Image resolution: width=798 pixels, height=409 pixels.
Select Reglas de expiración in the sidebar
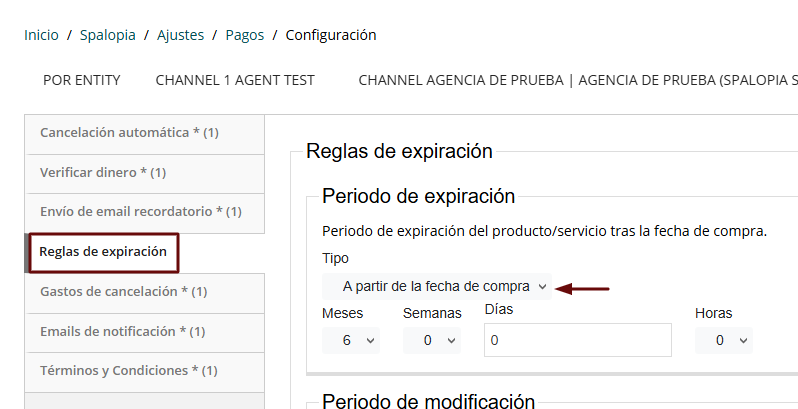102,252
